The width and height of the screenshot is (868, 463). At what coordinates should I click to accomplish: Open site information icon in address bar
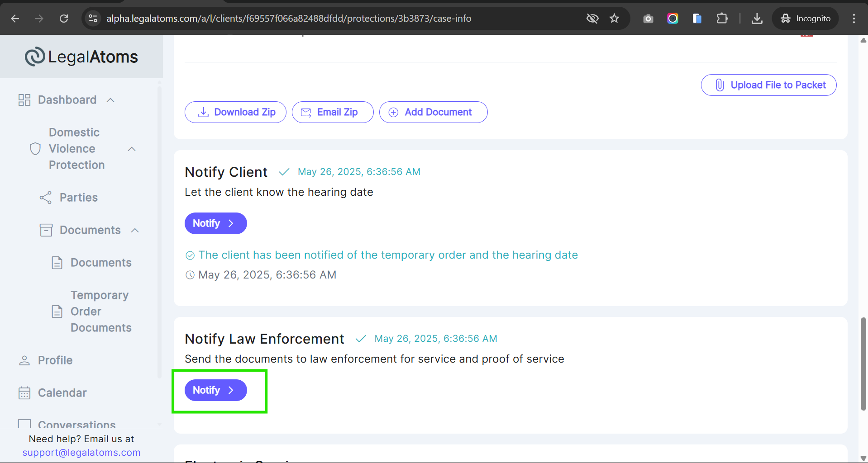click(x=93, y=19)
